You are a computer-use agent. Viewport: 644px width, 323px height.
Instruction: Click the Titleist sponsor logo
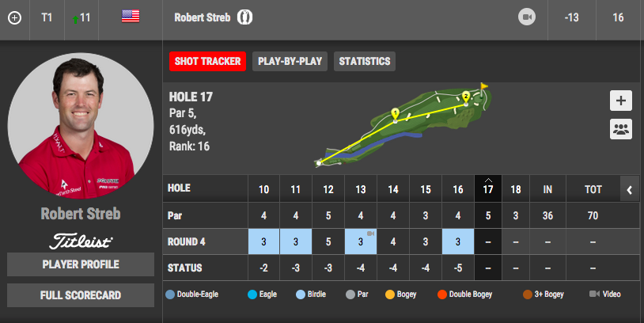(x=81, y=241)
